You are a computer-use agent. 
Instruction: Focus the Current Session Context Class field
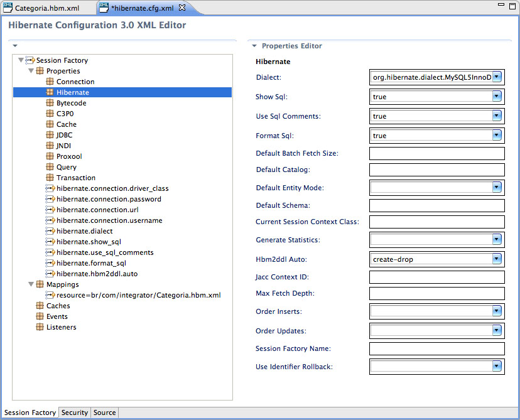[x=436, y=222]
